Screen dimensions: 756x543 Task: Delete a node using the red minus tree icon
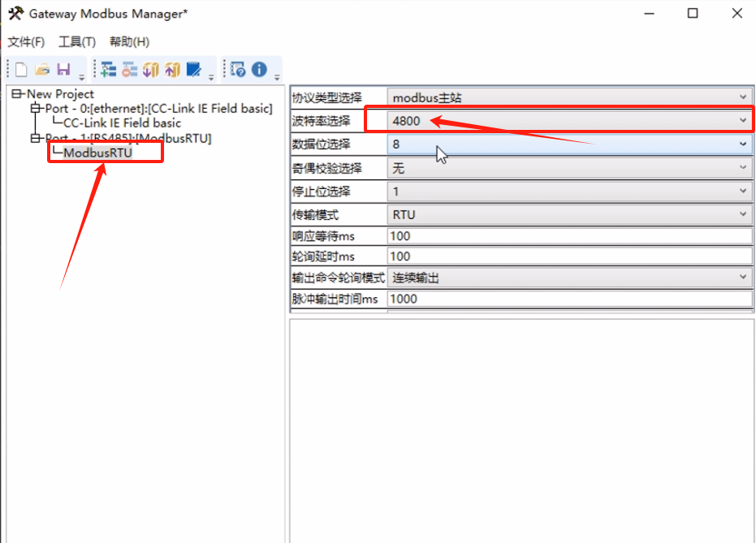[x=131, y=69]
